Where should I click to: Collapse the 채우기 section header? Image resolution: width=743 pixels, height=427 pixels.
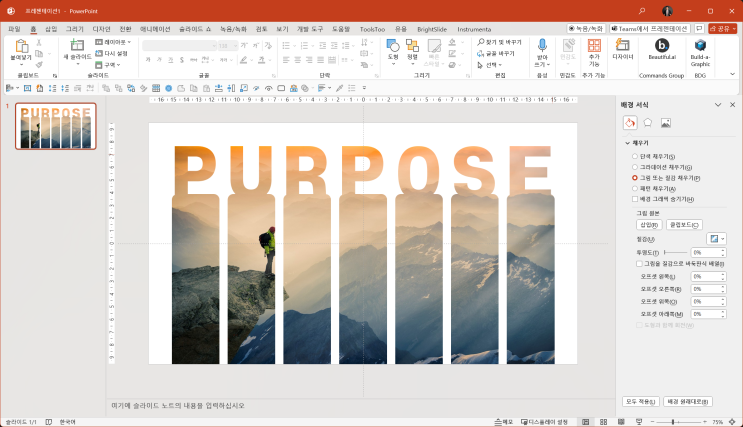(x=627, y=143)
